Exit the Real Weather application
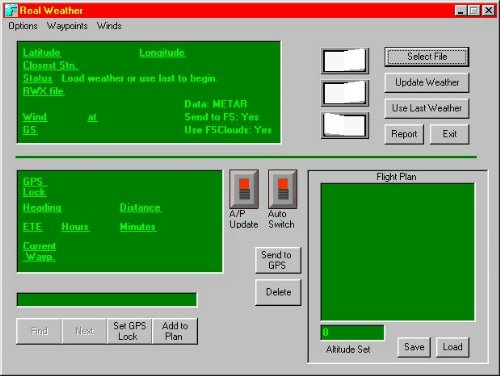500x376 pixels. [x=449, y=134]
